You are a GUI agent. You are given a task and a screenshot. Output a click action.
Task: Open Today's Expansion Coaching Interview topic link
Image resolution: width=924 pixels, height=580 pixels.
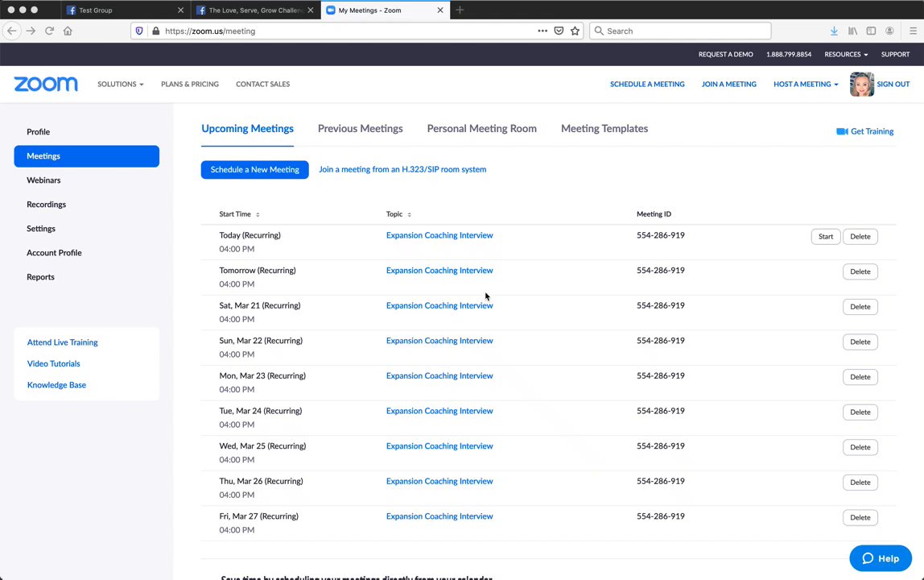tap(439, 235)
